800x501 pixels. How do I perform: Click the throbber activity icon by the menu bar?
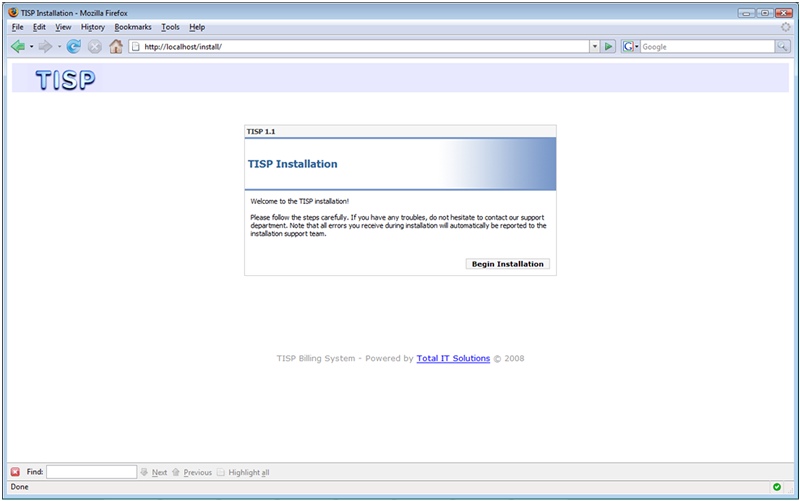786,27
